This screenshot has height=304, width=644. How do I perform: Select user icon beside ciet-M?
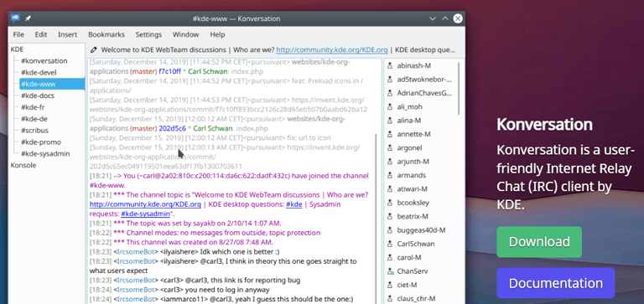click(x=390, y=285)
